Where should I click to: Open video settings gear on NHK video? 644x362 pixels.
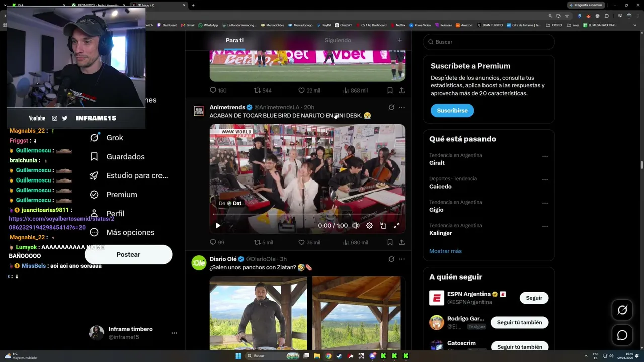click(x=369, y=226)
